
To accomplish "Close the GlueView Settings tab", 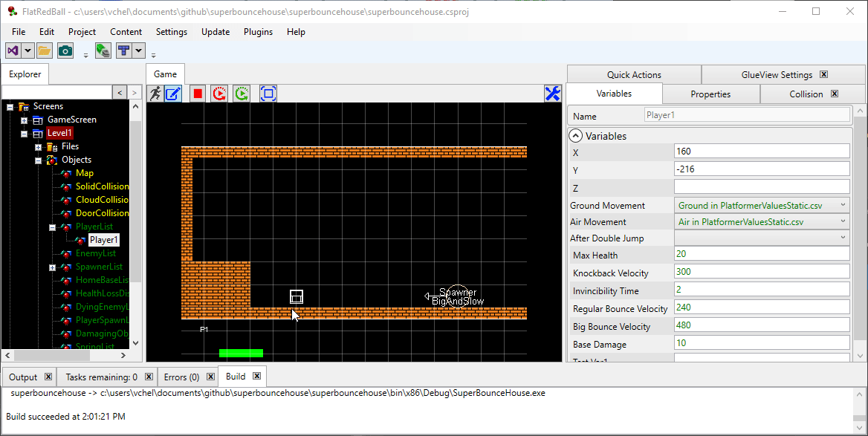I will 823,75.
